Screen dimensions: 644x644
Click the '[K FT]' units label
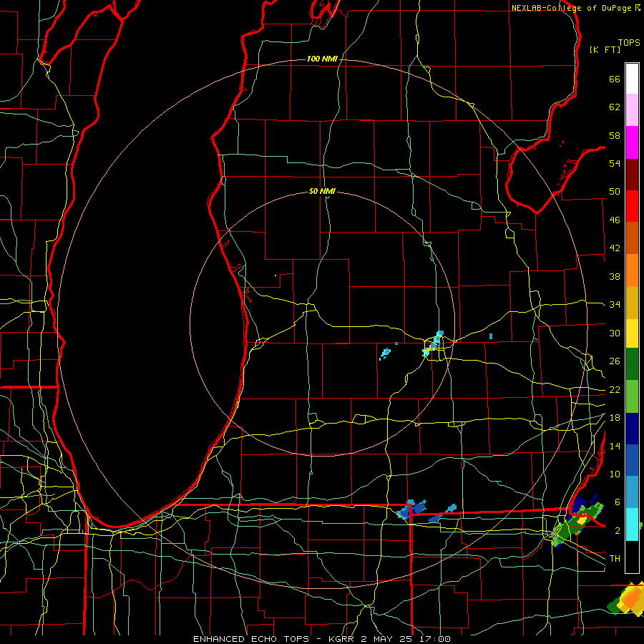(605, 49)
